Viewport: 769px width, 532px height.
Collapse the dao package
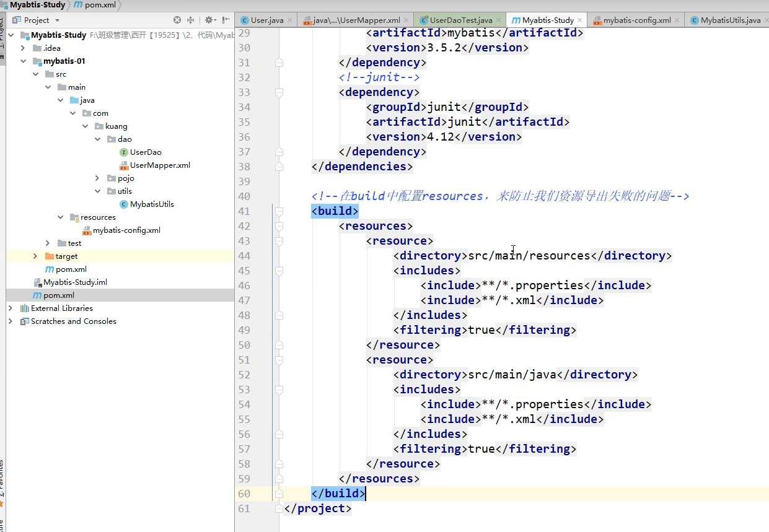click(98, 139)
